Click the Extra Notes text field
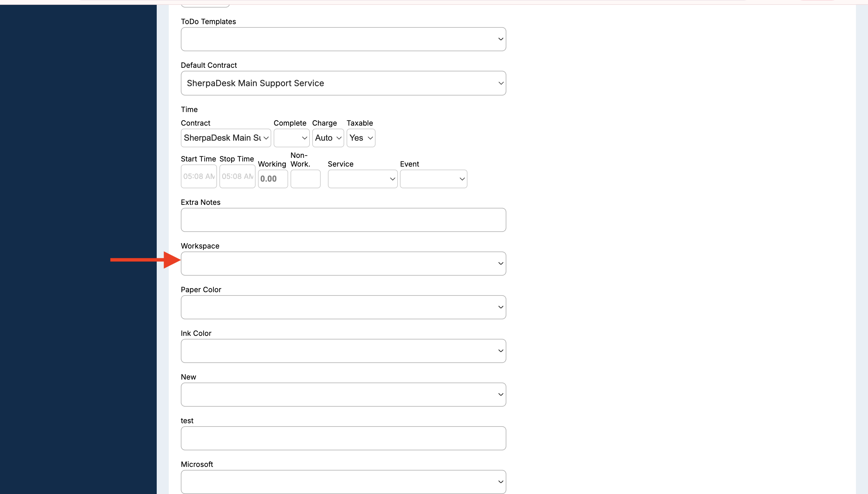Viewport: 868px width, 494px height. pos(343,220)
